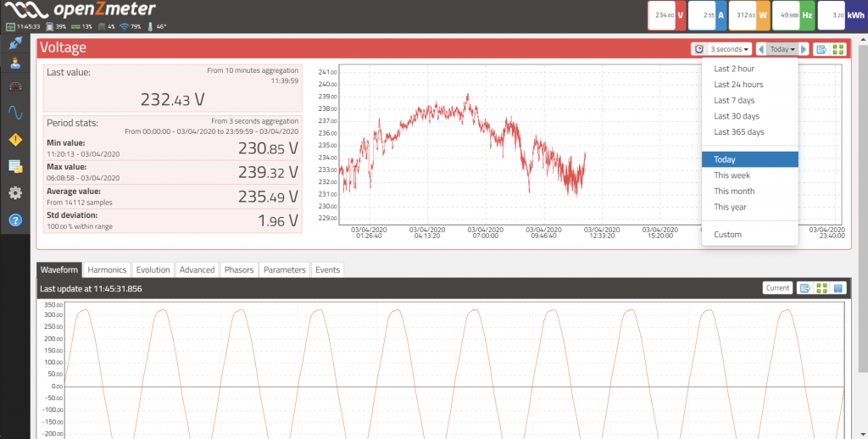The width and height of the screenshot is (868, 439).
Task: Switch to the Advanced tab
Action: tap(197, 270)
